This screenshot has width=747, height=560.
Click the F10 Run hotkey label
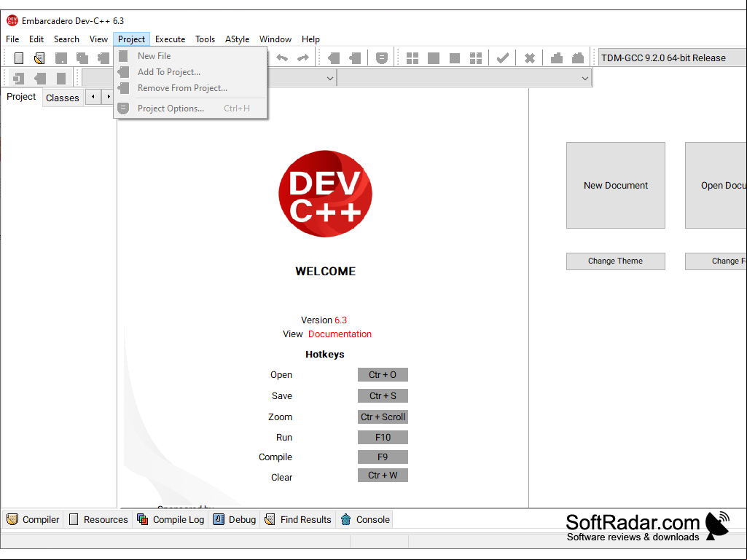[x=383, y=437]
